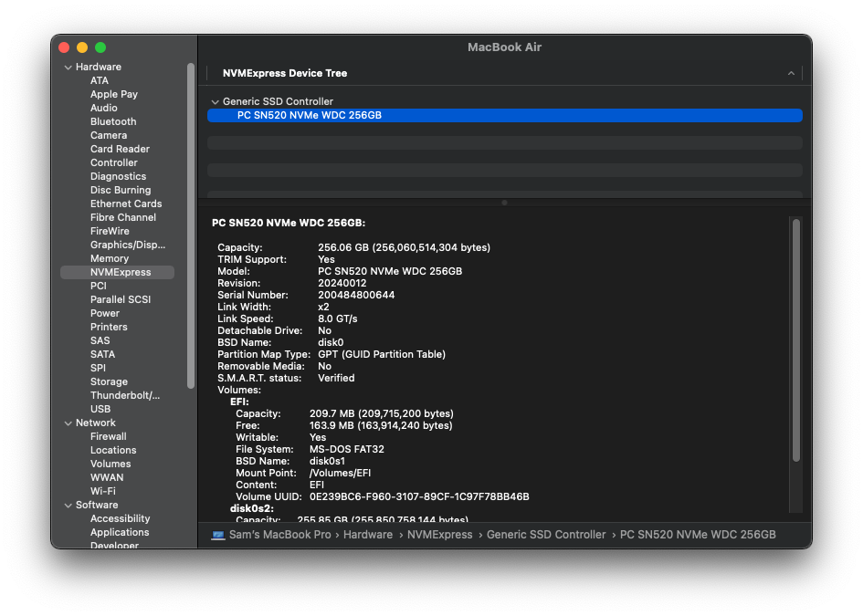
Task: Select USB in the sidebar
Action: pyautogui.click(x=100, y=409)
